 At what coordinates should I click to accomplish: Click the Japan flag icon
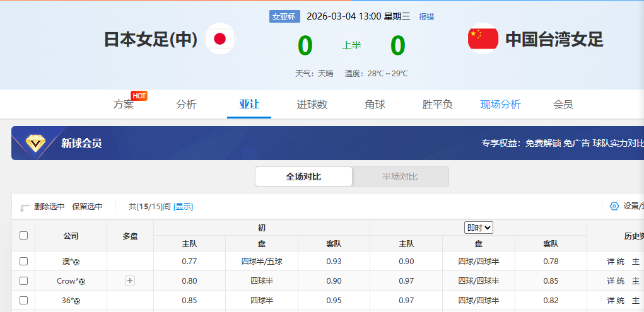pyautogui.click(x=220, y=39)
